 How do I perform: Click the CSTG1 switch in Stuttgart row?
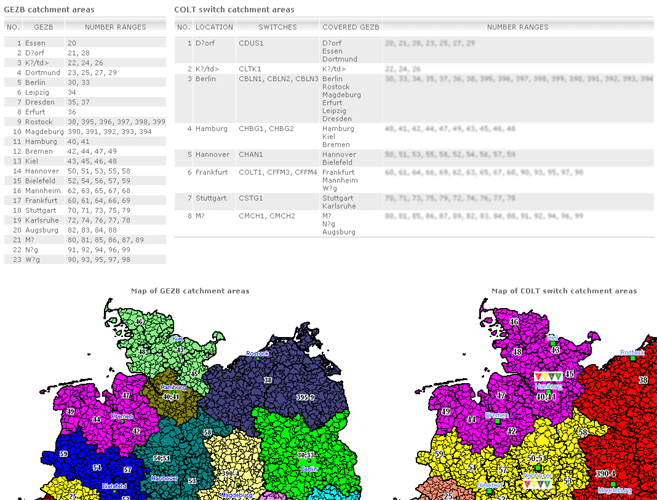click(x=251, y=198)
